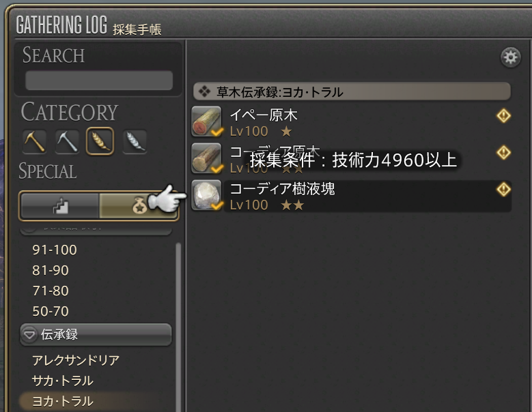Select the Quarrying hammer category icon
This screenshot has width=532, height=412.
[x=67, y=141]
